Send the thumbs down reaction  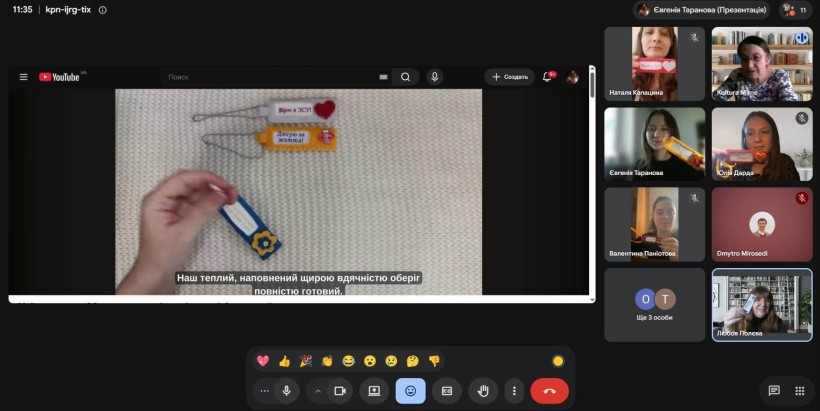(x=434, y=361)
